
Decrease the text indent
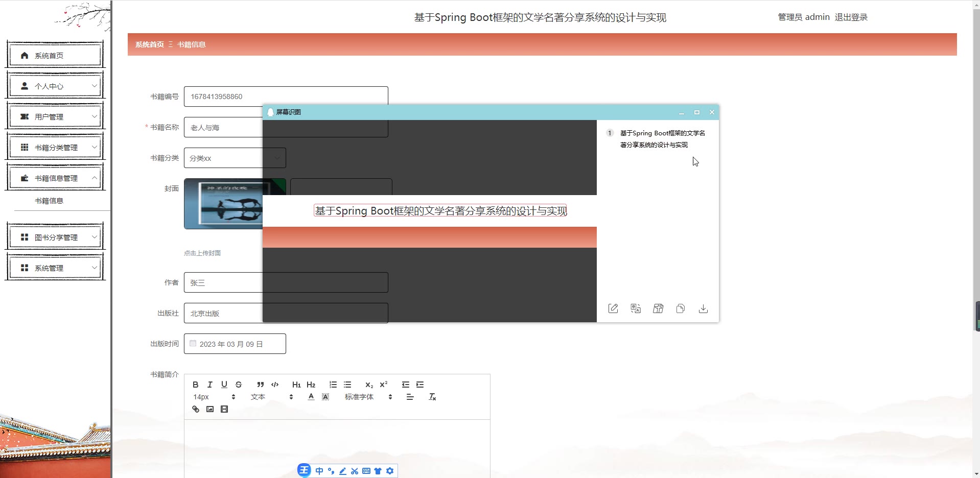point(406,385)
